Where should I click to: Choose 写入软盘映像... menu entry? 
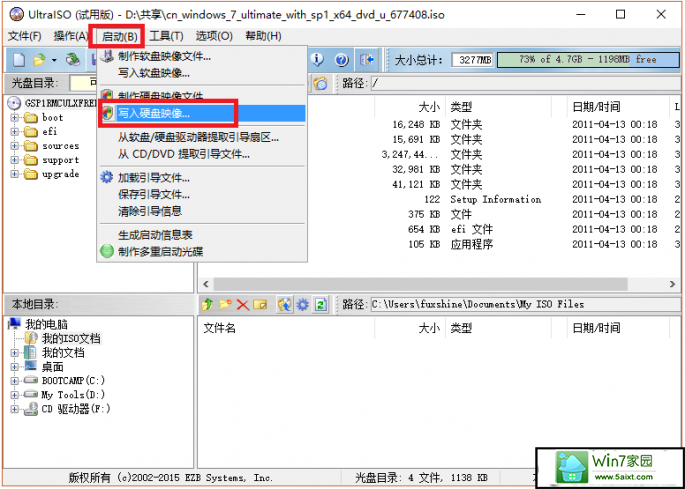pyautogui.click(x=202, y=73)
